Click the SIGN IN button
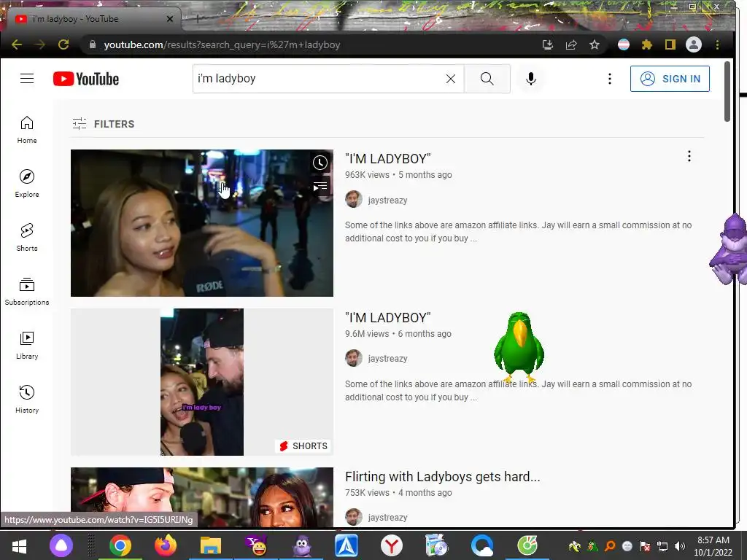The image size is (747, 560). tap(670, 79)
